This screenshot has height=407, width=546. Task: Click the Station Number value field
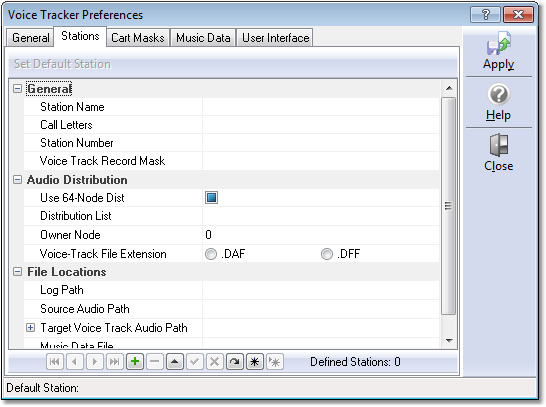(x=320, y=143)
